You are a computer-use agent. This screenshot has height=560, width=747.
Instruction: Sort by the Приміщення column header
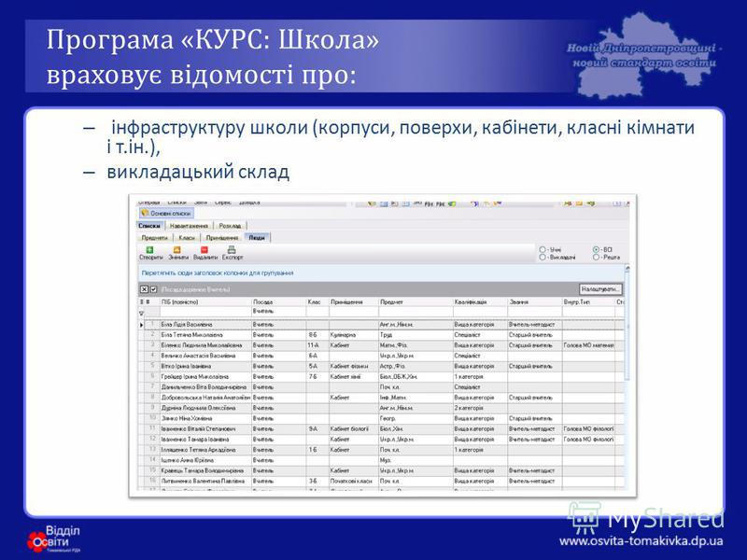(354, 301)
